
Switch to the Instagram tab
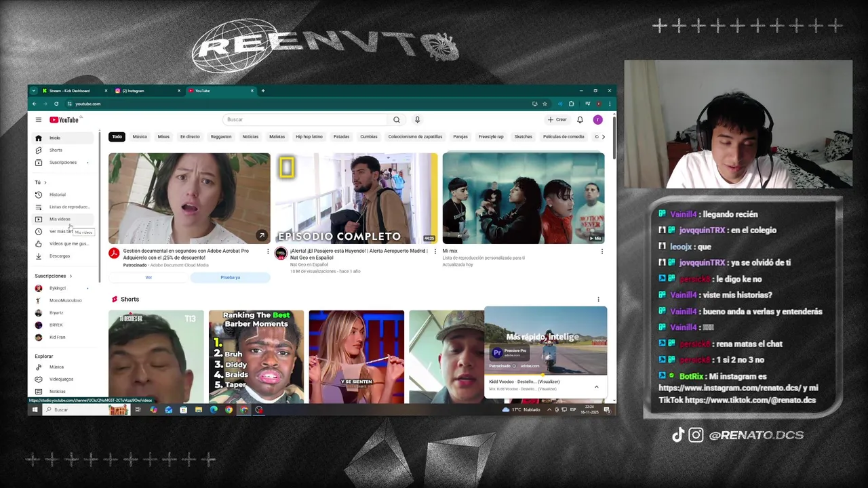(x=148, y=91)
